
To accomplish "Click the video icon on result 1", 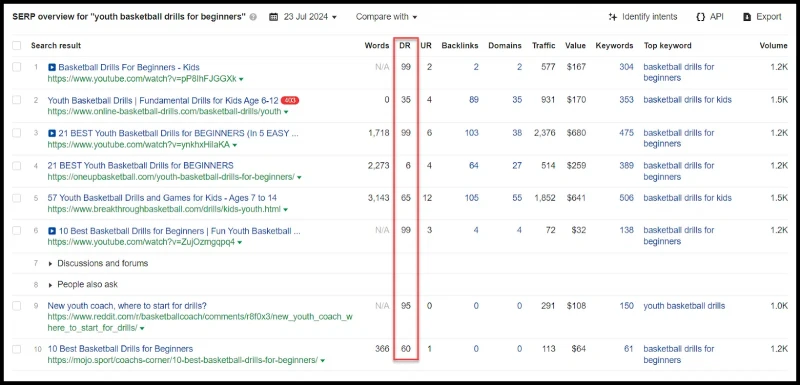I will (52, 67).
